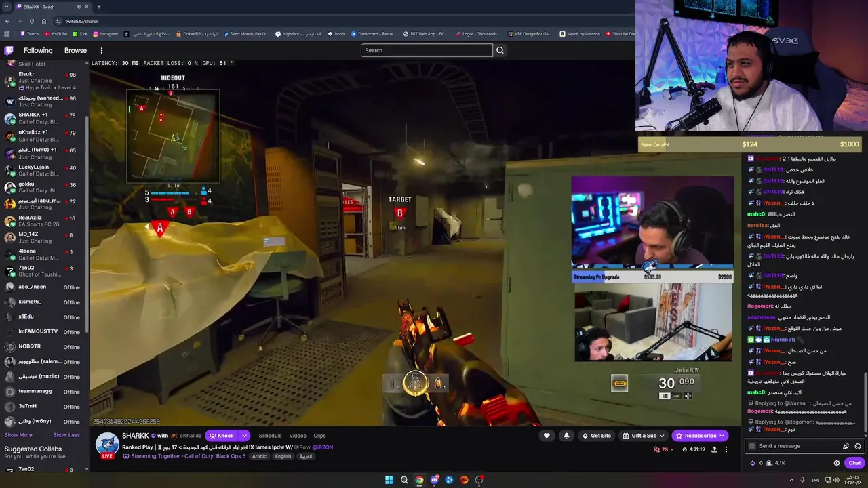Viewport: 868px width, 488px height.
Task: Open the Browse page
Action: pyautogui.click(x=75, y=50)
